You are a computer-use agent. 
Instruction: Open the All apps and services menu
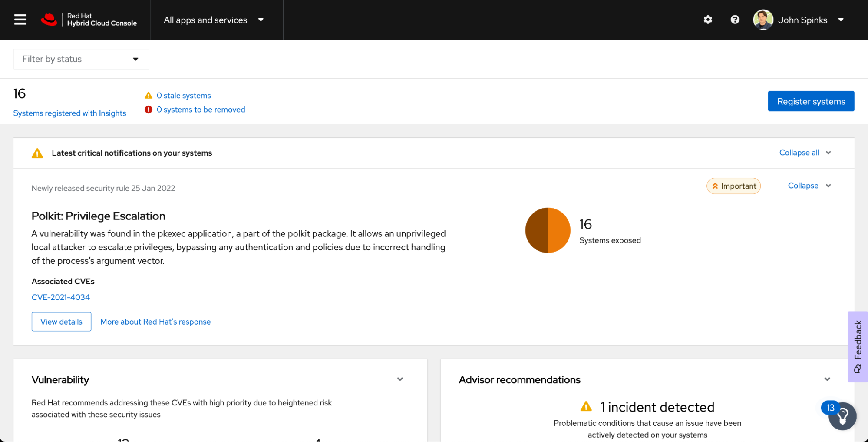point(213,20)
